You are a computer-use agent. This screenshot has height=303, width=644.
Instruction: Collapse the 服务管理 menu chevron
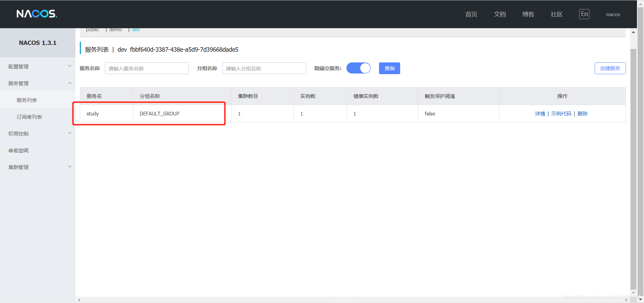(x=70, y=83)
